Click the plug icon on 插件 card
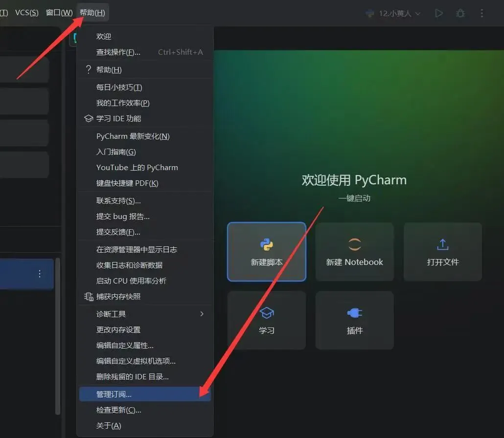The height and width of the screenshot is (438, 504). pos(355,313)
